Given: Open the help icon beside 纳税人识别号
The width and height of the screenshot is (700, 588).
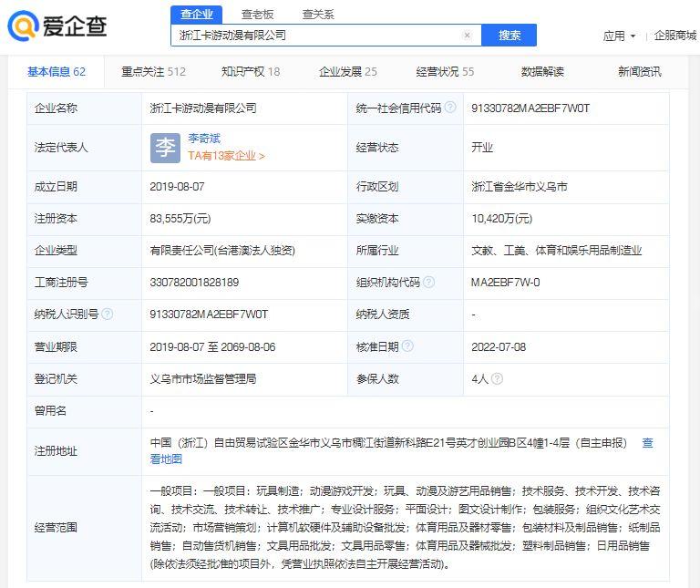Looking at the screenshot, I should (x=108, y=314).
